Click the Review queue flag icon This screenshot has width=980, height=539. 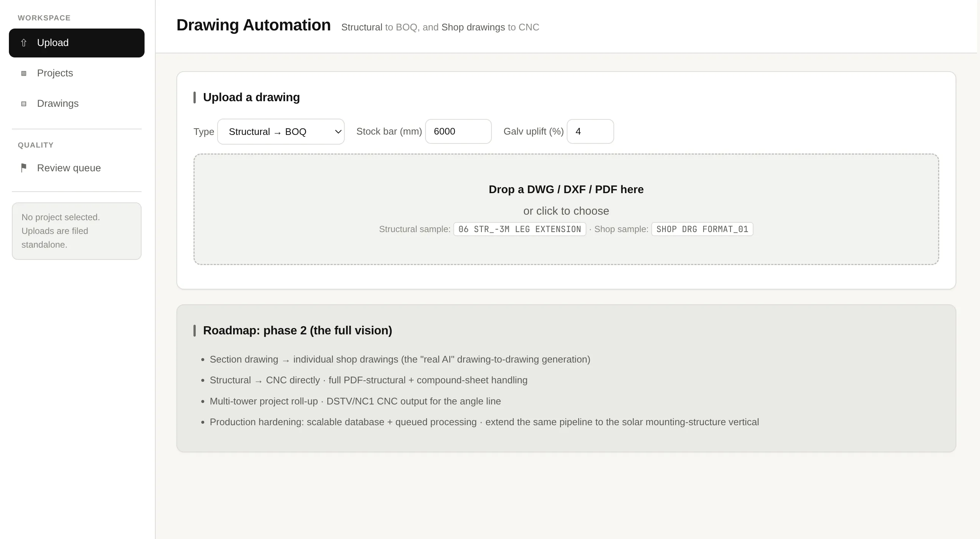[24, 168]
